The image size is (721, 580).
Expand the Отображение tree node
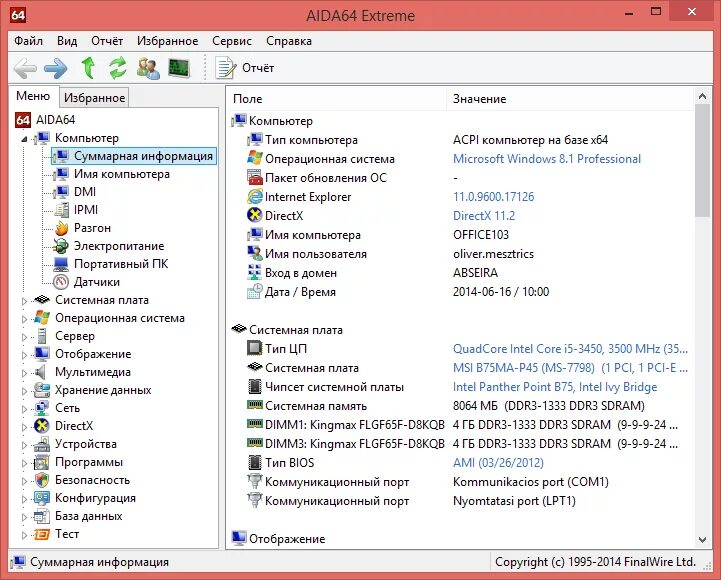(x=24, y=355)
